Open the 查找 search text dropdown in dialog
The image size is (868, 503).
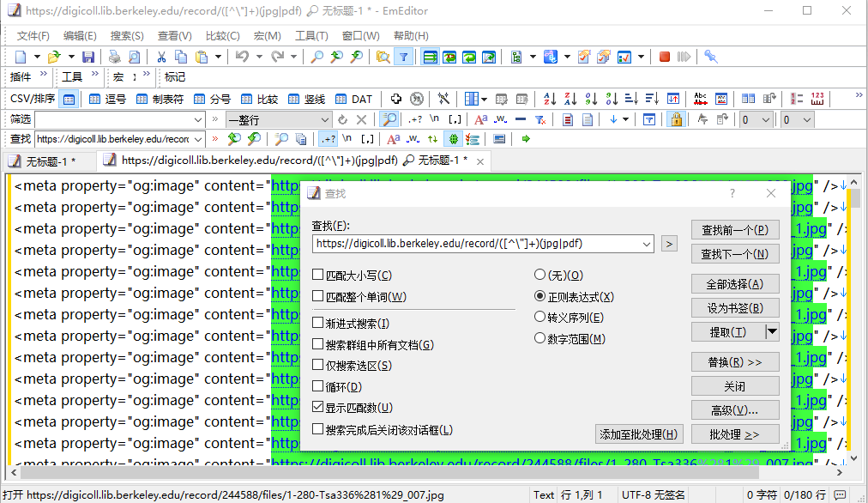[646, 244]
